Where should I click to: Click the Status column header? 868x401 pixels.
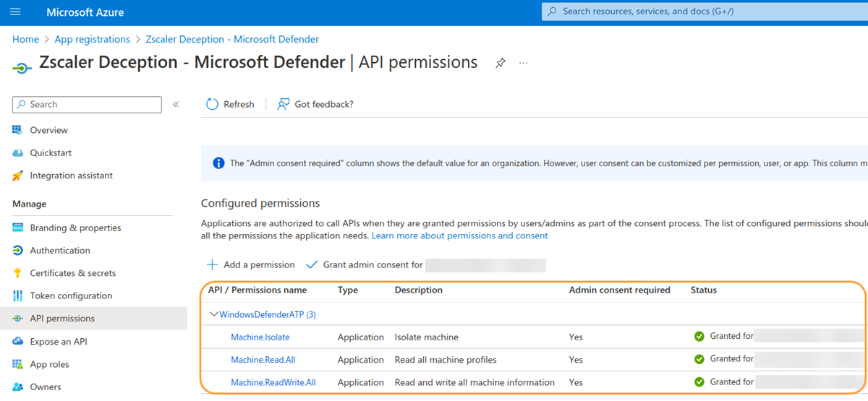[x=704, y=290]
